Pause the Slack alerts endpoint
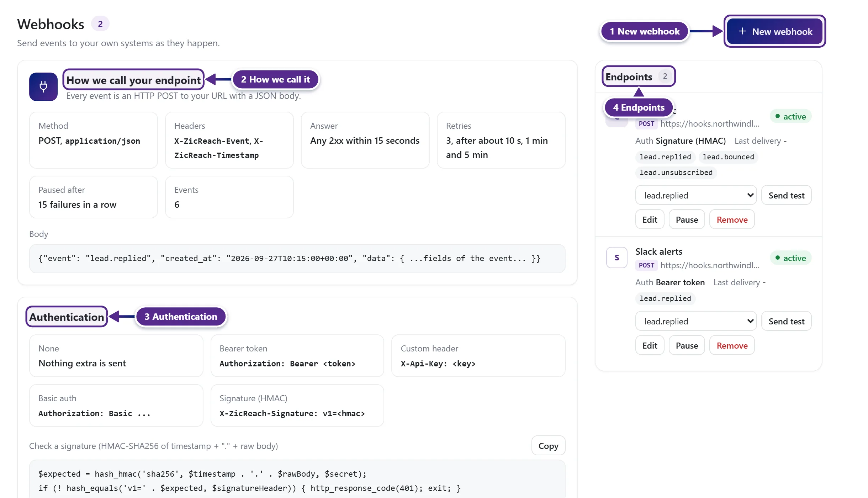This screenshot has width=868, height=498. 687,345
